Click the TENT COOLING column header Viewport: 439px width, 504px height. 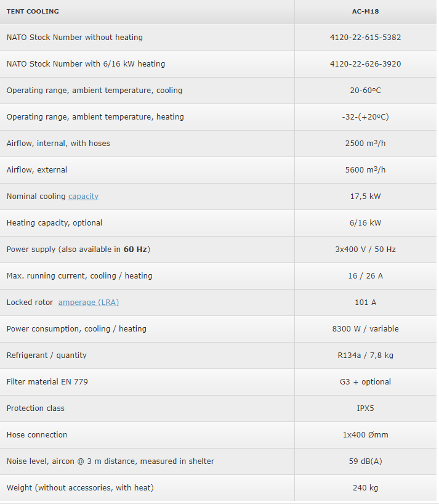pyautogui.click(x=33, y=12)
